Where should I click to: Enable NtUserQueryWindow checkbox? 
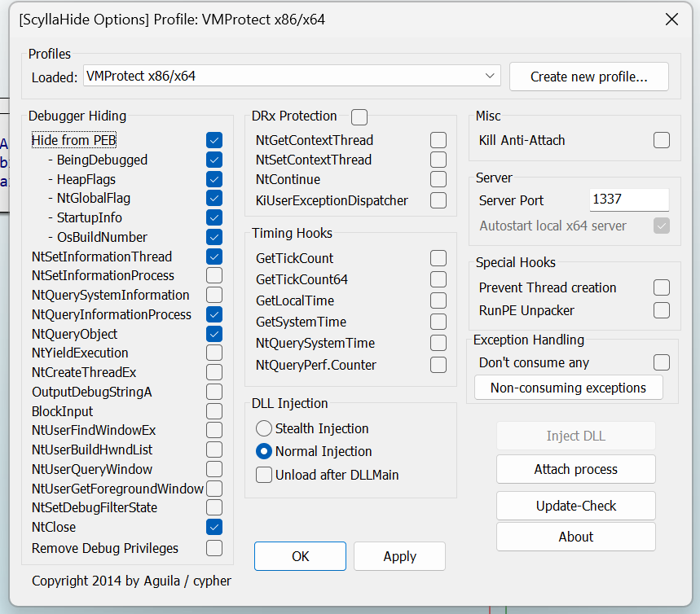pyautogui.click(x=214, y=469)
